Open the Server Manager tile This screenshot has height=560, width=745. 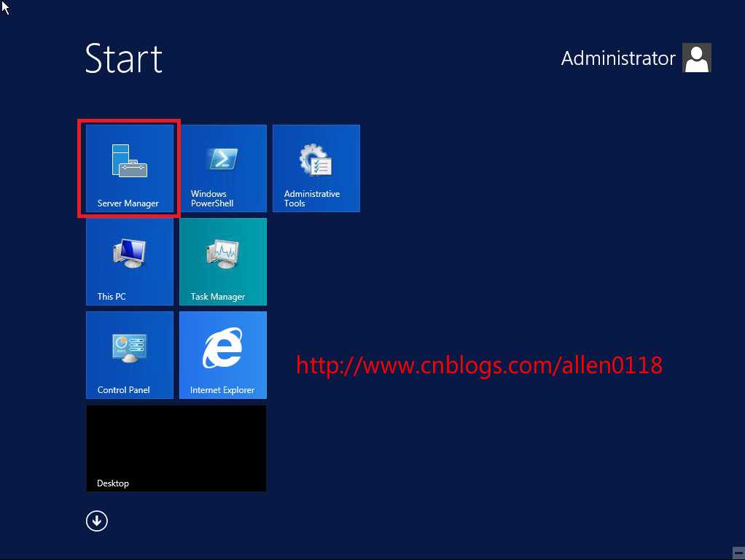pos(129,168)
